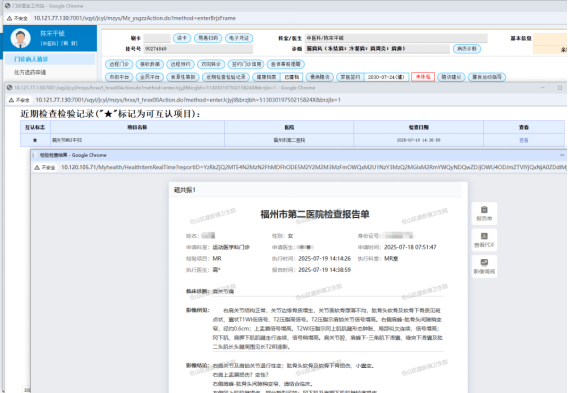
Task: Click the 互认标志 column header
Action: [35, 127]
